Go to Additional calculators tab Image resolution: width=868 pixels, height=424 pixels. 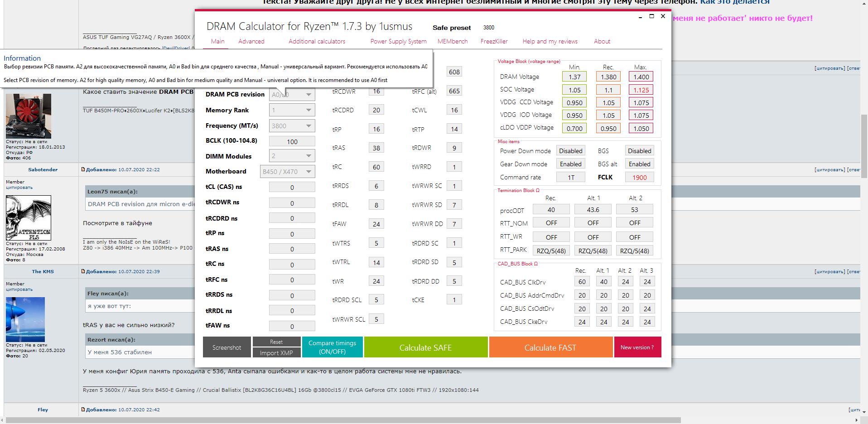click(317, 41)
